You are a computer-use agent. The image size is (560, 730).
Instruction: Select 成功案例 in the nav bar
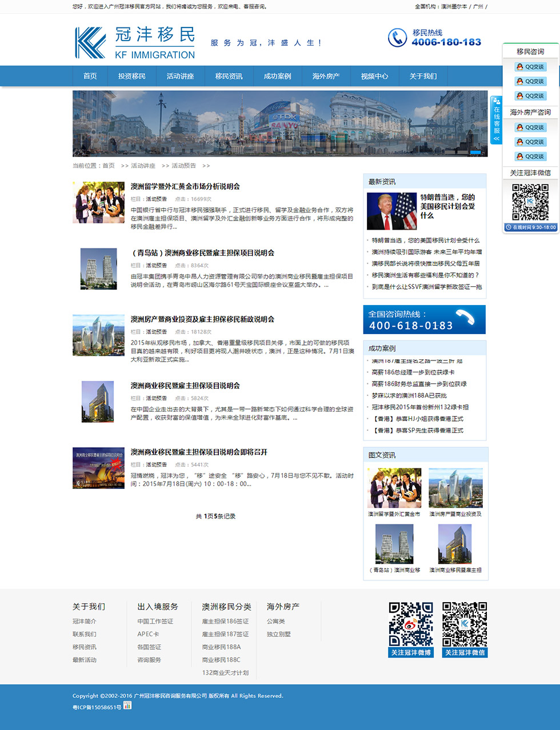tap(278, 76)
